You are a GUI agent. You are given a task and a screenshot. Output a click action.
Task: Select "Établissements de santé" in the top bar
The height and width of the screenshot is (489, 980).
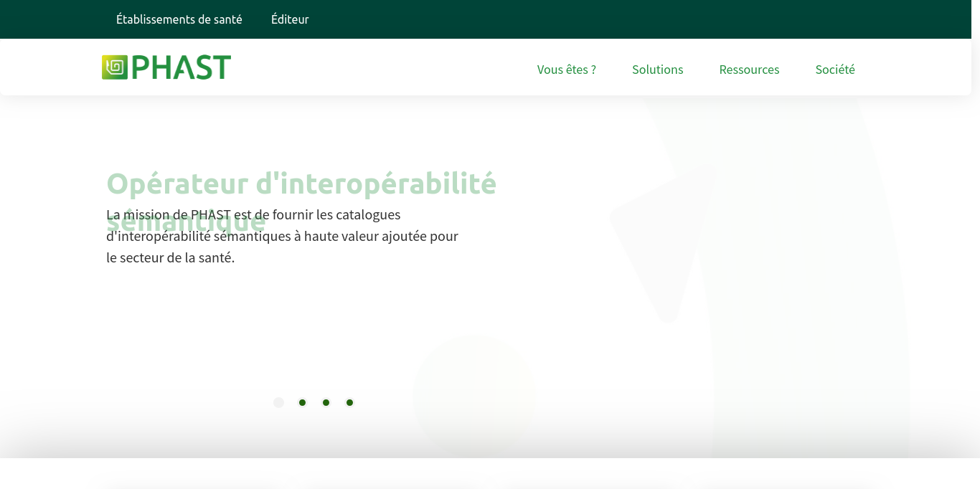click(x=179, y=19)
